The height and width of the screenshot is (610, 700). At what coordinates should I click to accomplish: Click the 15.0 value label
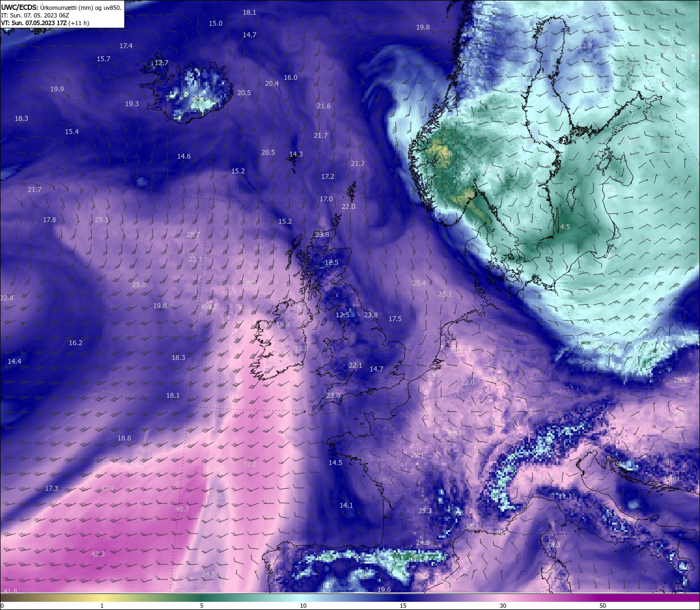pyautogui.click(x=216, y=24)
